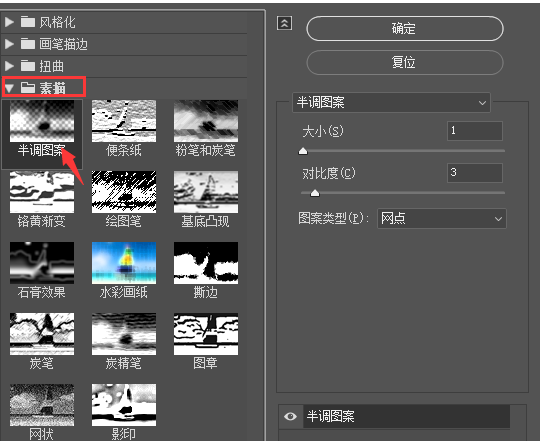Screen dimensions: 540x441
Task: Toggle eye visibility of 半调图案 effect layer
Action: point(290,417)
